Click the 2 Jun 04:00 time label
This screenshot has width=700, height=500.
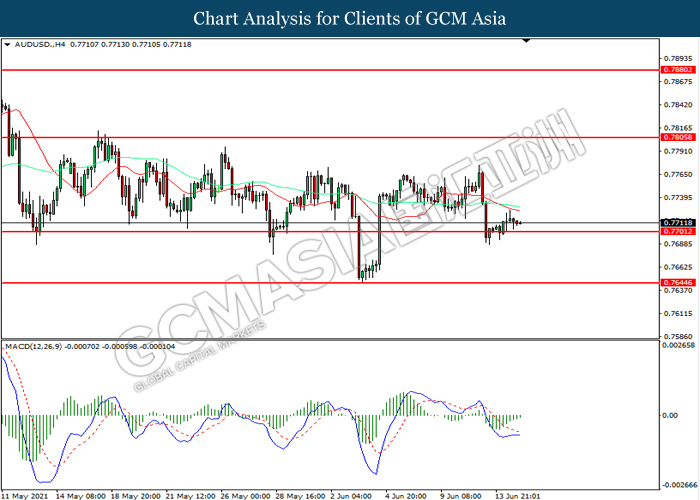point(351,496)
